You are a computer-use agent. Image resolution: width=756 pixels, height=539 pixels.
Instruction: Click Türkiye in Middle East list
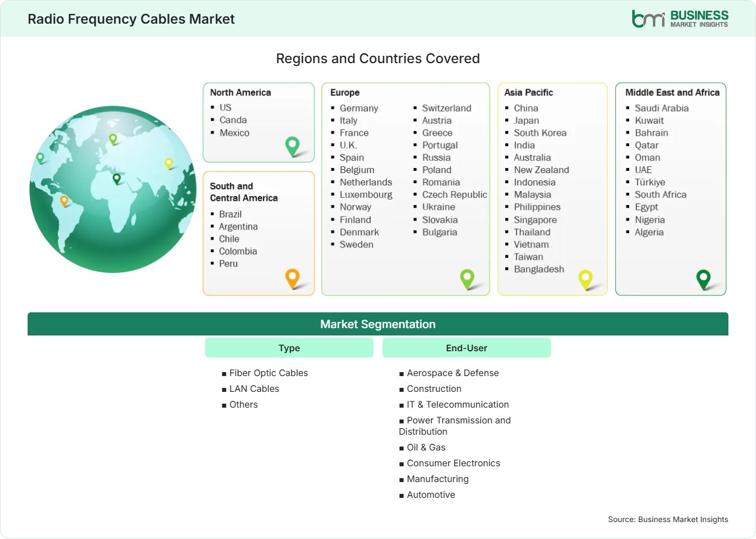pyautogui.click(x=650, y=182)
